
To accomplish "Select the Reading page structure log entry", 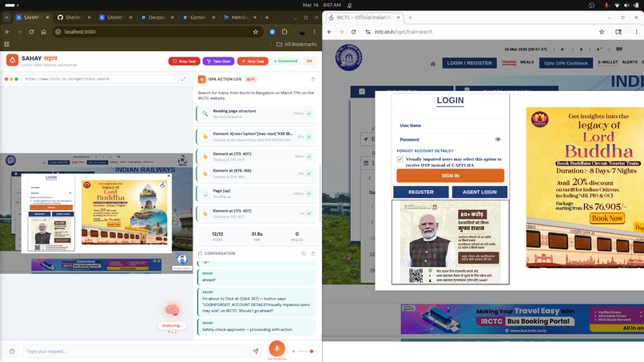I will (256, 113).
